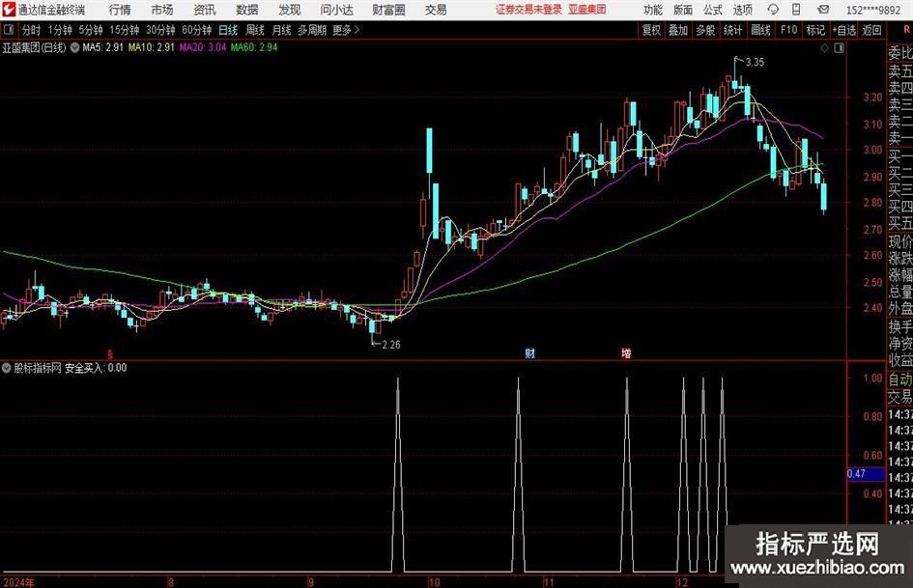This screenshot has width=913, height=588.
Task: Switch to the 1分钟 period
Action: (x=60, y=30)
